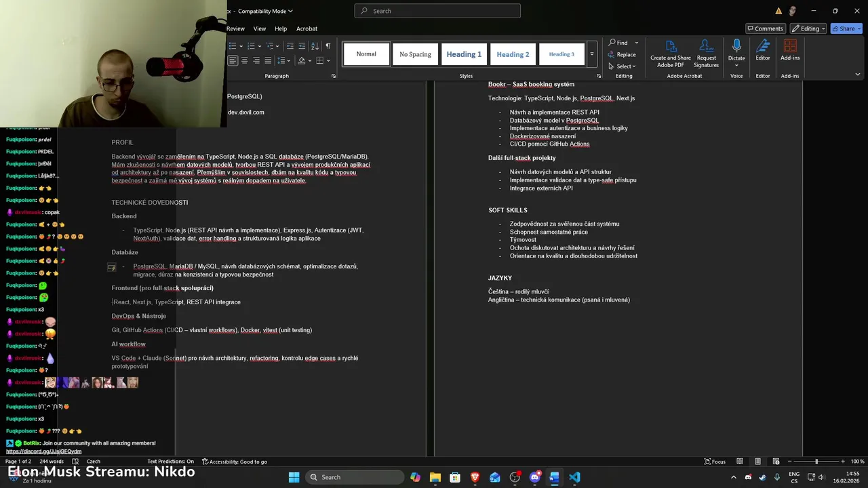Apply the Heading 3 style
Viewport: 868px width, 488px height.
point(561,54)
